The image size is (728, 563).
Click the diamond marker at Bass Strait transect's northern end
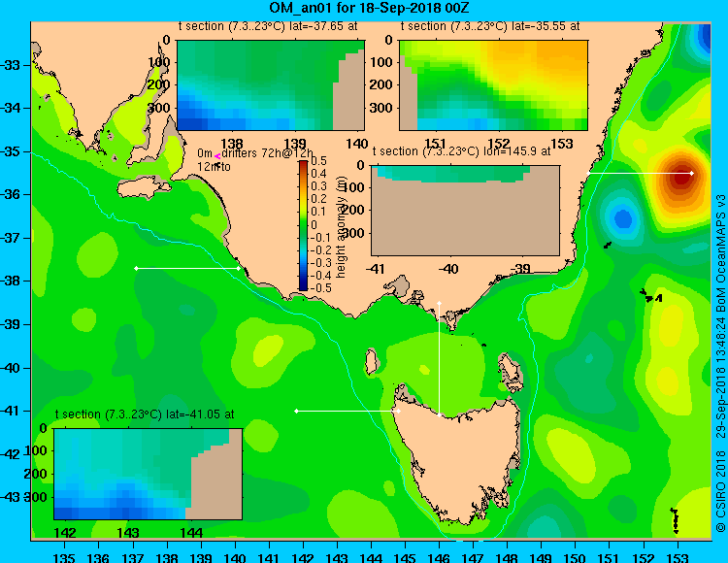coord(439,304)
